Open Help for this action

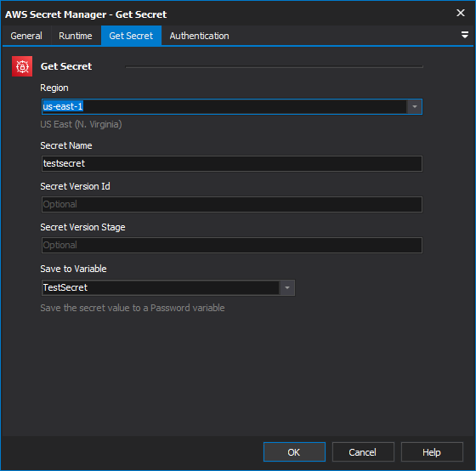coord(432,451)
